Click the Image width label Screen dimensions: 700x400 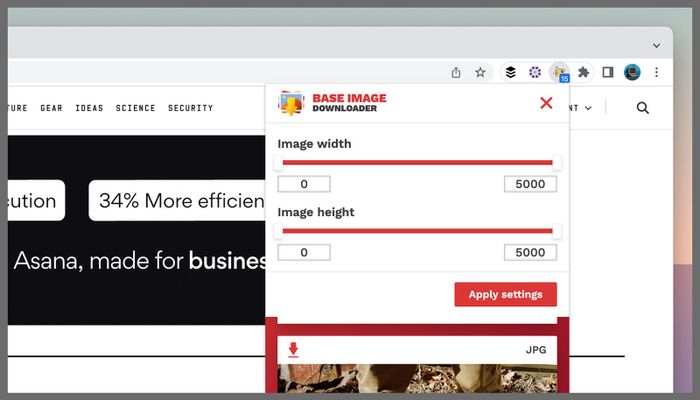(314, 144)
